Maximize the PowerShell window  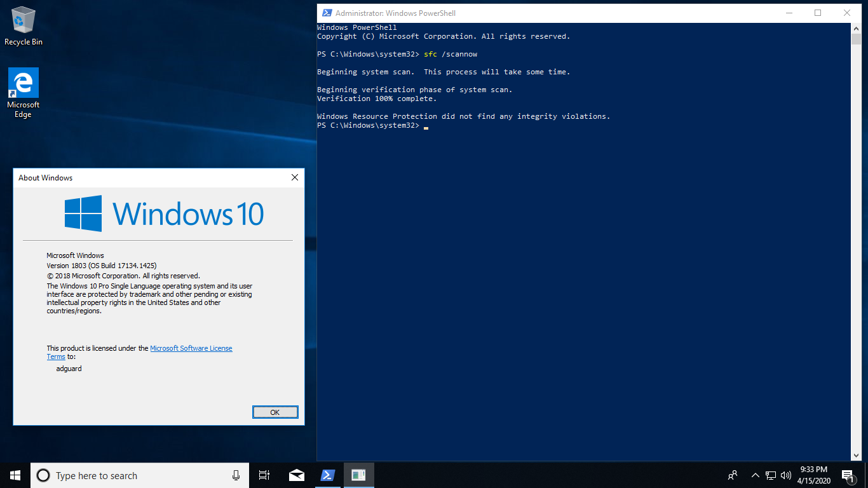pos(818,13)
